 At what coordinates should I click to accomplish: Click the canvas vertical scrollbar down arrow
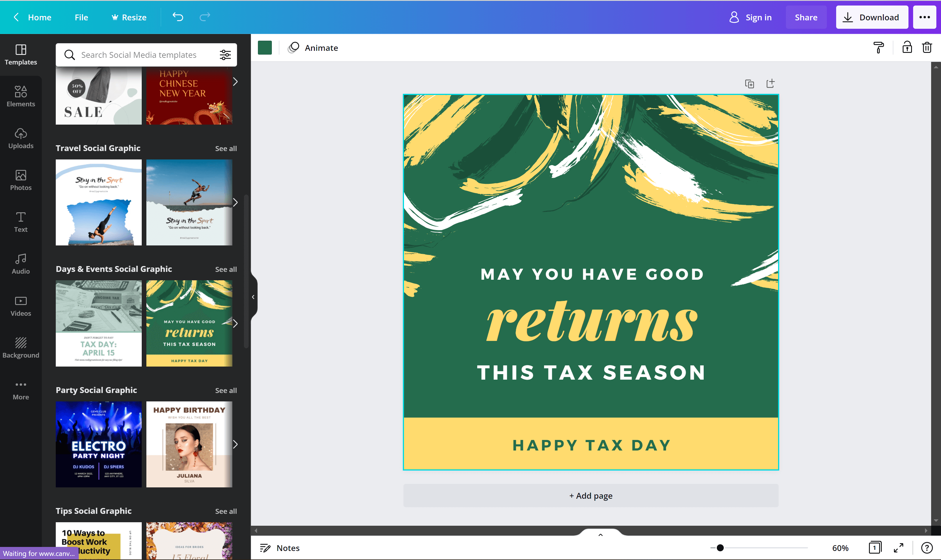tap(936, 521)
